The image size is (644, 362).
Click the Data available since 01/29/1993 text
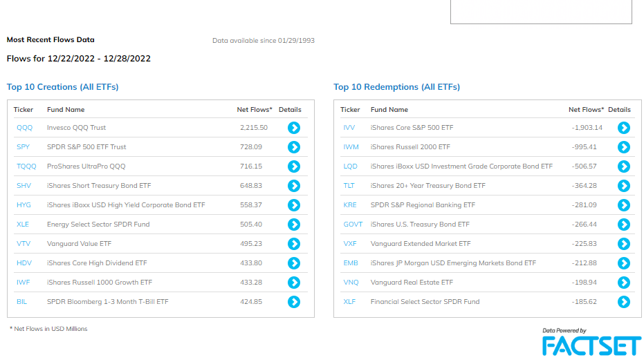point(264,41)
